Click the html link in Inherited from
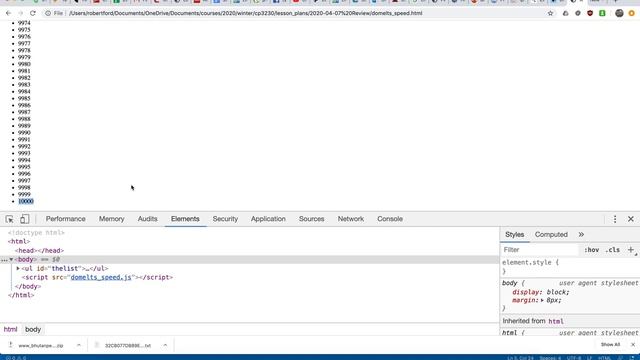Image resolution: width=640 pixels, height=360 pixels. (556, 321)
